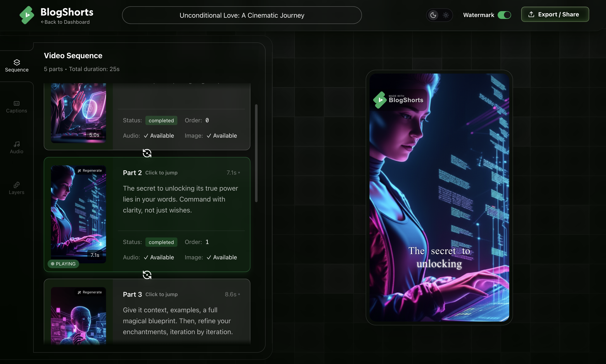Click the PLAYING status badge
Screen dimensions: 606x364
[63, 264]
